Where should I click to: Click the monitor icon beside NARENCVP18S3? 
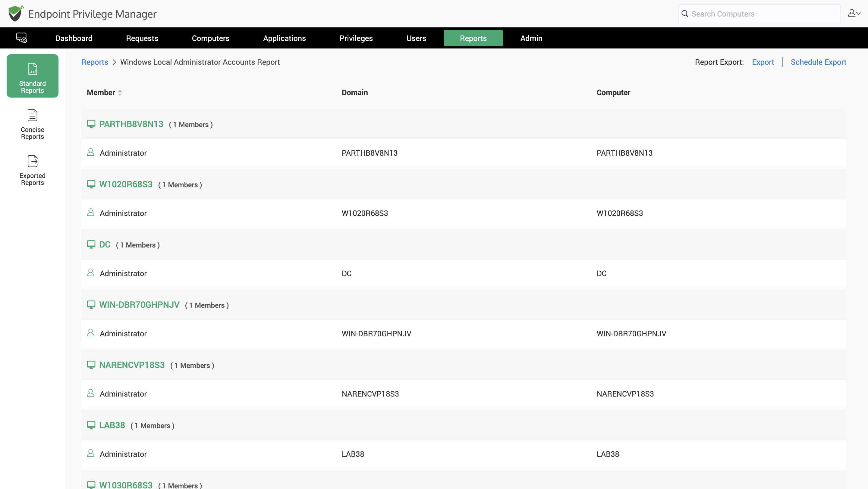[x=91, y=365]
